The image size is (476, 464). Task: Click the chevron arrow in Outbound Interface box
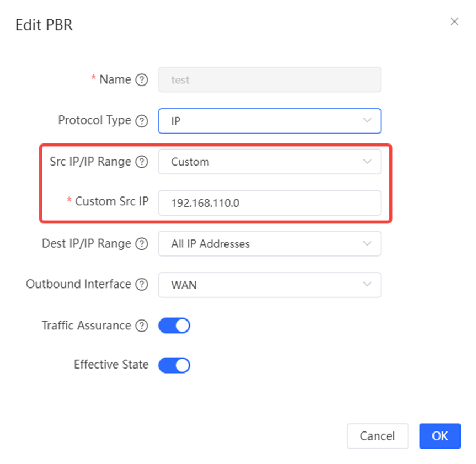point(367,285)
